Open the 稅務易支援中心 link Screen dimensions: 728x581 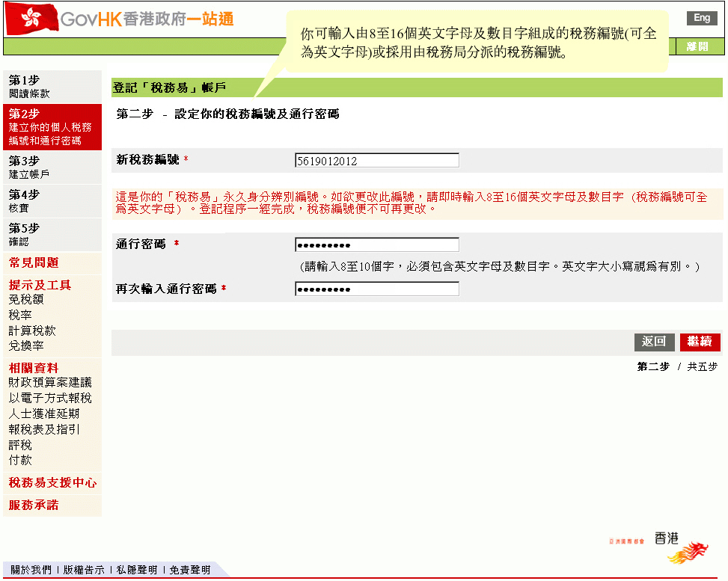pyautogui.click(x=52, y=482)
